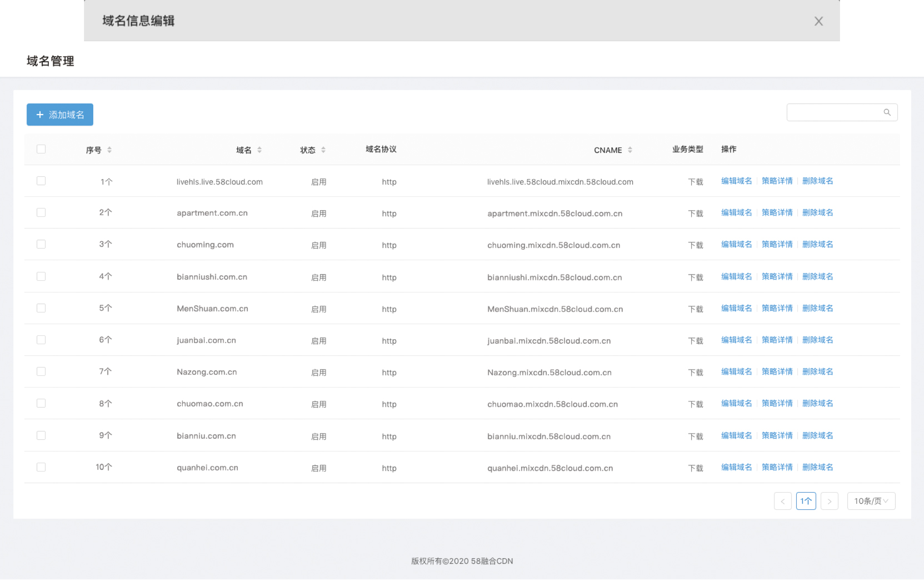Select the chuoming.com row checkbox

(41, 244)
